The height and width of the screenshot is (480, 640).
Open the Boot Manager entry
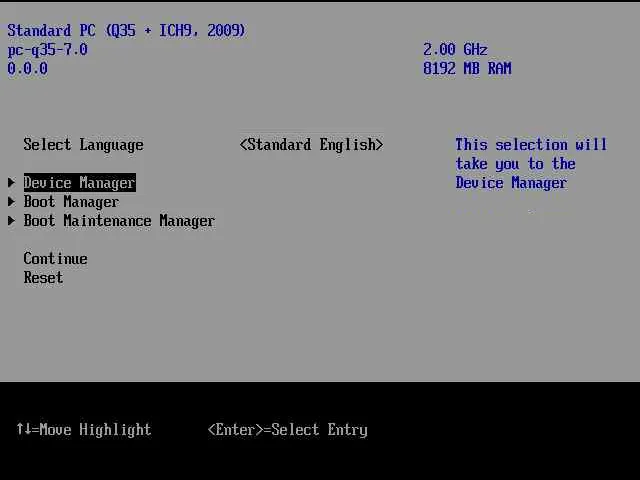point(71,202)
